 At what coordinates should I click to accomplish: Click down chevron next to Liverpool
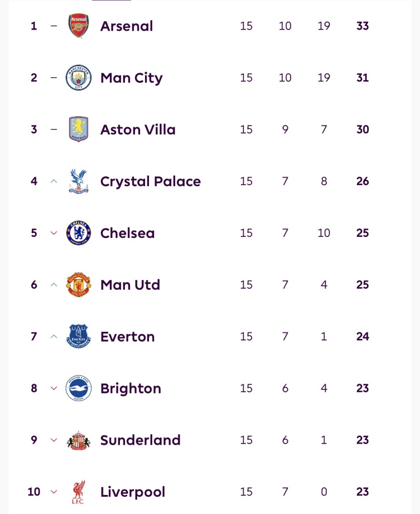tap(54, 492)
